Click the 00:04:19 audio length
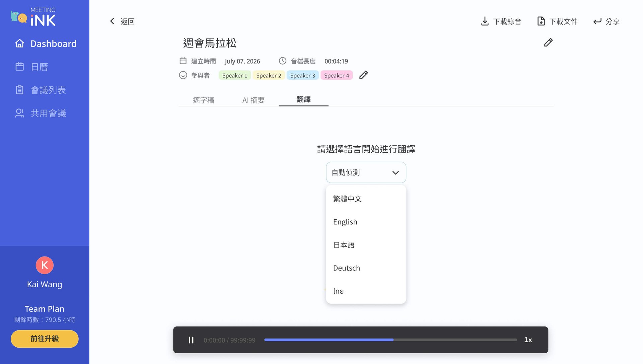Screen dimensions: 643x364 336,61
